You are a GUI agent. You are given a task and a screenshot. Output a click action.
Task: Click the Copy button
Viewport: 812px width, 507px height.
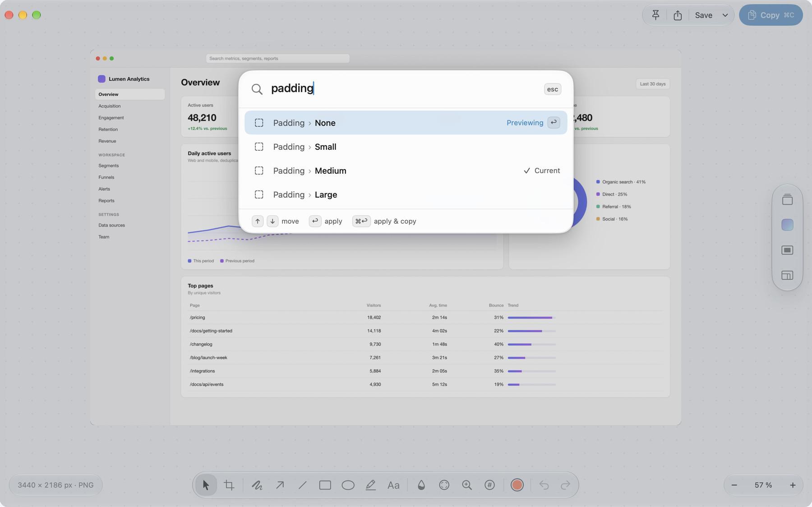point(770,15)
